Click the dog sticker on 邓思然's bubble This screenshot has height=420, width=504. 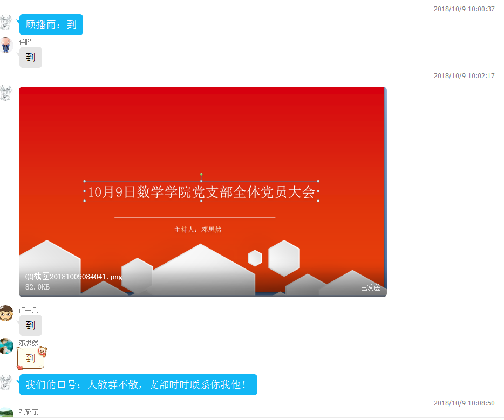click(x=42, y=352)
